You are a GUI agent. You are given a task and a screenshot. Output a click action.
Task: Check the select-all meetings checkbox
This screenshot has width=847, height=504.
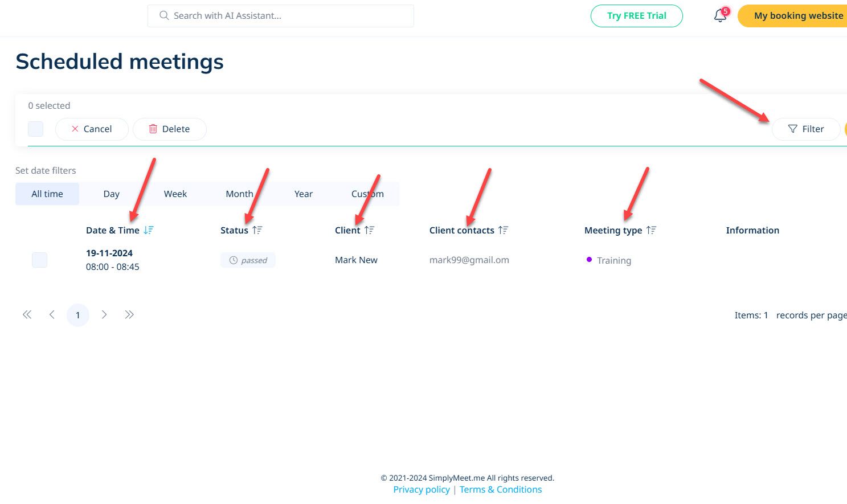tap(35, 129)
